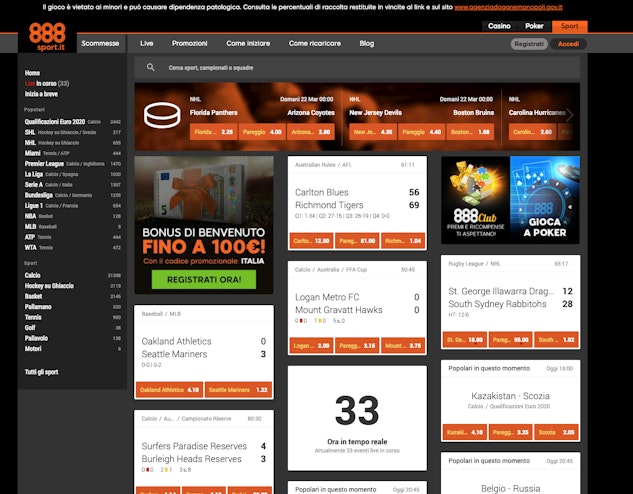Open Belgio - Russia match
Viewport: 633px width, 494px height.
click(511, 488)
